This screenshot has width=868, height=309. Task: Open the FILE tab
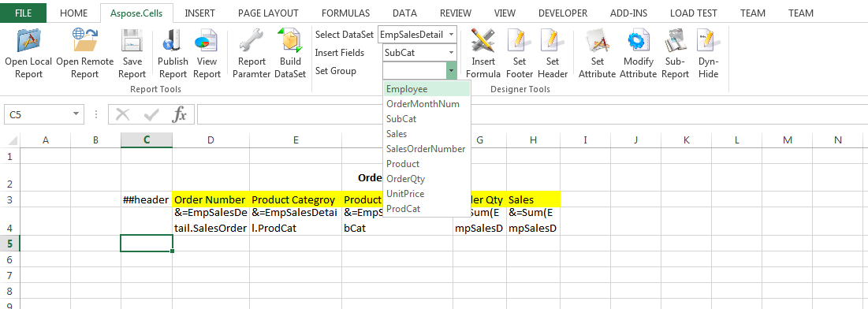coord(23,13)
